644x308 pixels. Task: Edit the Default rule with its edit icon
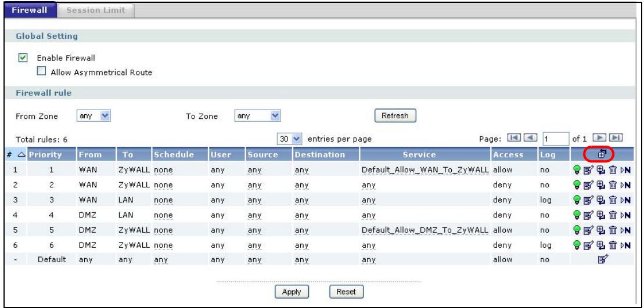click(603, 259)
